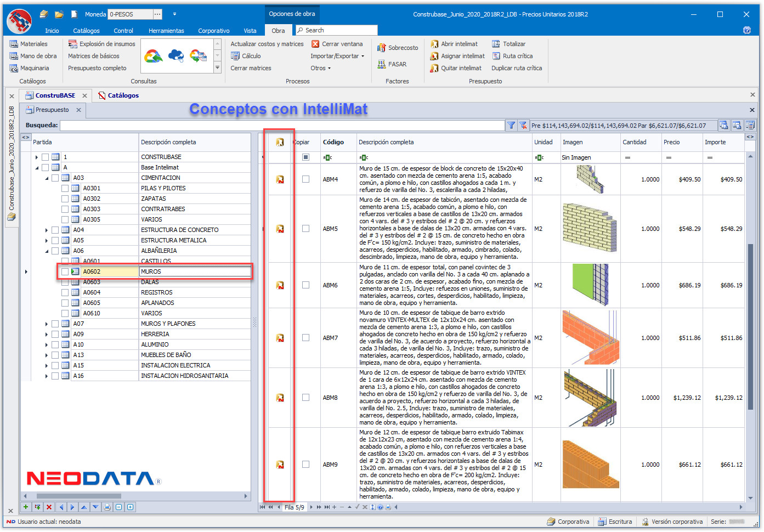Check the box for partida A04
Viewport: 764px width, 532px height.
(55, 230)
